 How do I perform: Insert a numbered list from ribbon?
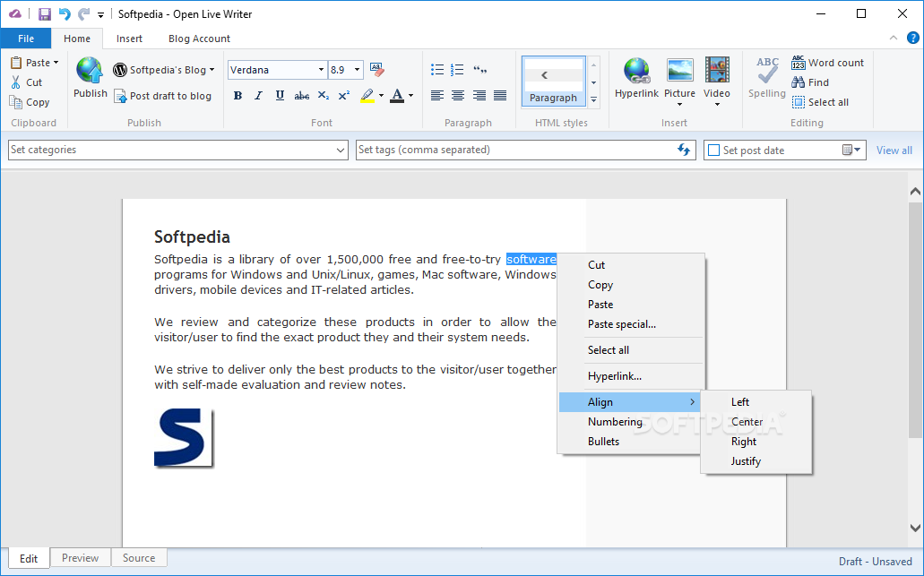click(x=457, y=70)
